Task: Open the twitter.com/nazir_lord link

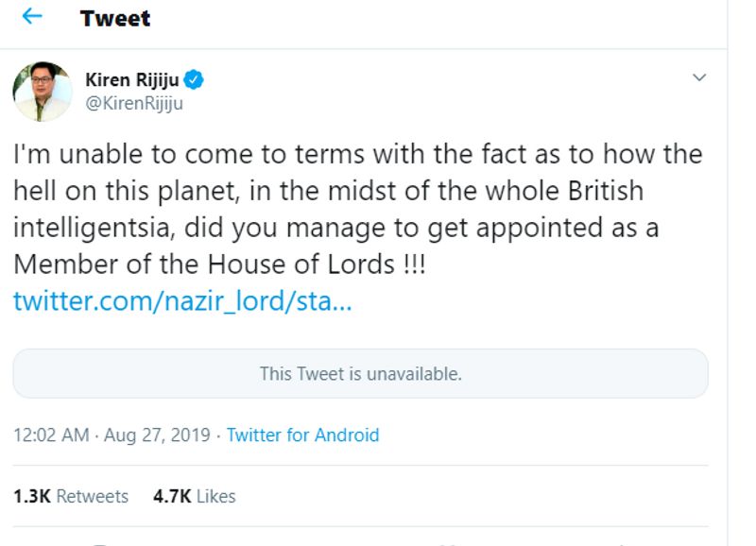Action: click(x=182, y=301)
